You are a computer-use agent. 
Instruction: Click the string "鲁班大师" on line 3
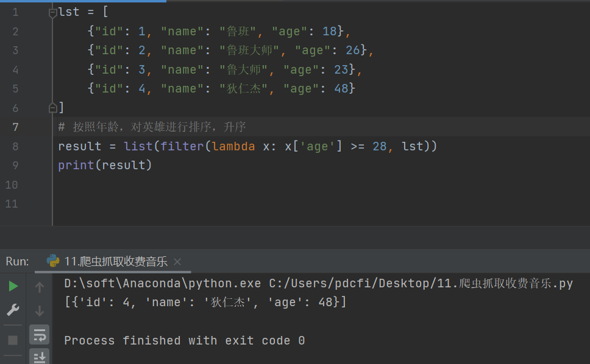click(x=249, y=50)
